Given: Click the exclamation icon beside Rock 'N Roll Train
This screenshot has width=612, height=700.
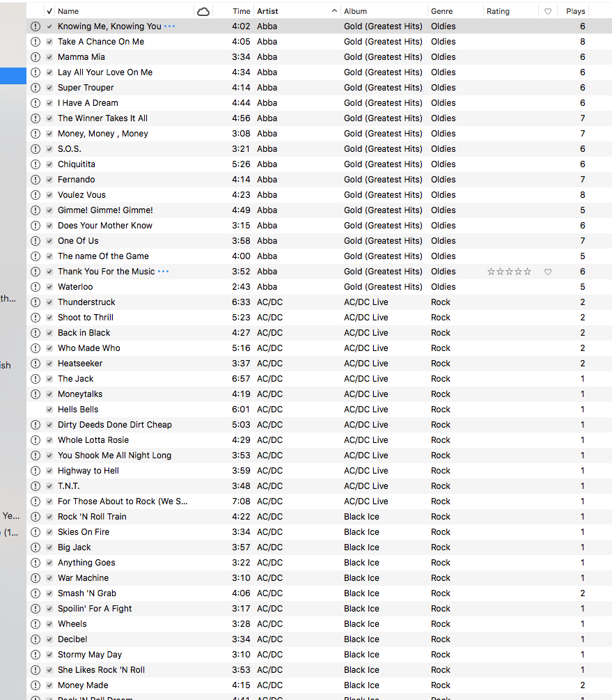Looking at the screenshot, I should 36,517.
